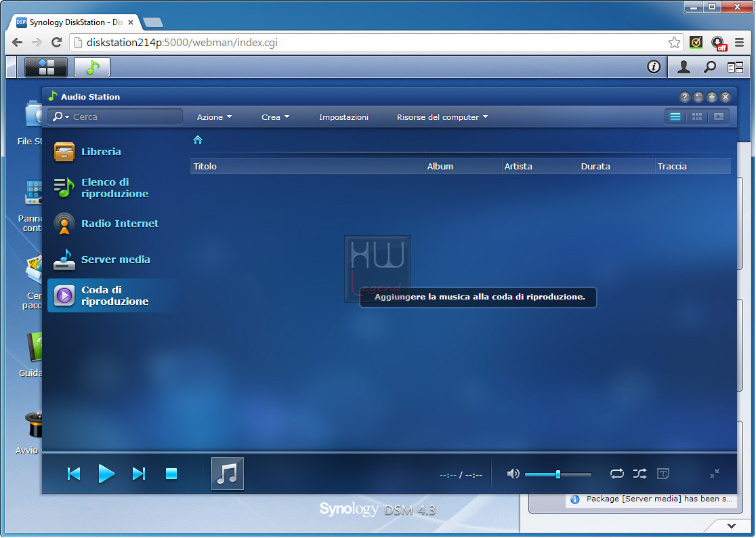Screen dimensions: 756x538
Task: Sort by Album column header
Action: coord(463,166)
